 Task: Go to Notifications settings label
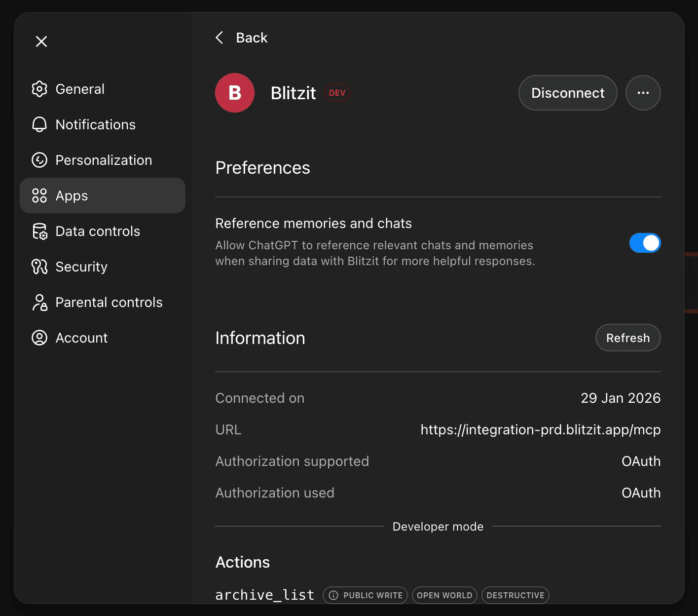tap(96, 124)
